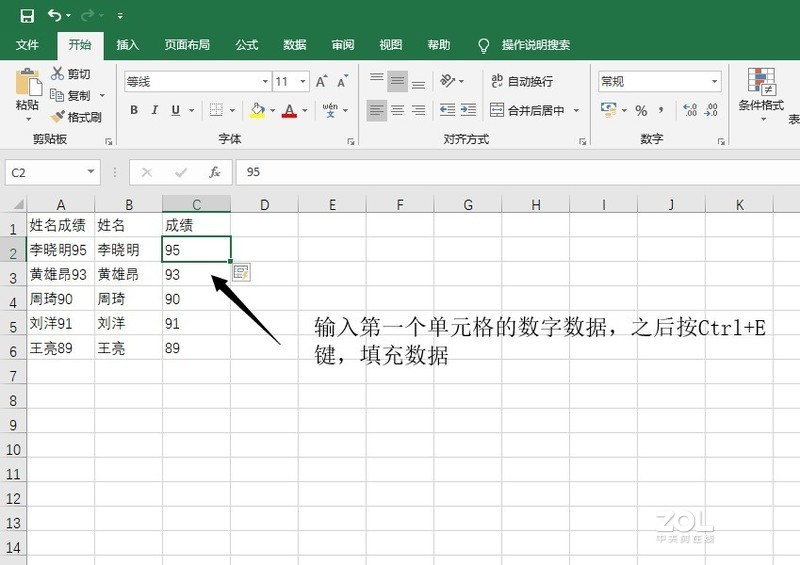Open the 对齐方式 dialog launcher
This screenshot has height=565, width=800.
coord(582,141)
